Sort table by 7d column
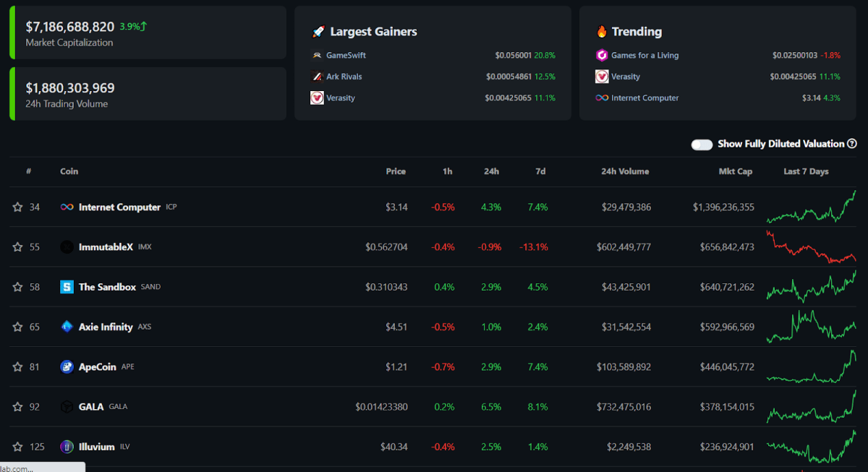The image size is (868, 472). (x=540, y=172)
